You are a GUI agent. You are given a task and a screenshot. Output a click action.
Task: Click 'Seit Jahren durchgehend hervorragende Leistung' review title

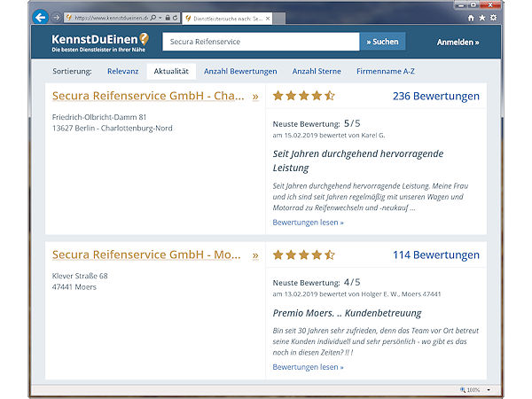pos(358,160)
